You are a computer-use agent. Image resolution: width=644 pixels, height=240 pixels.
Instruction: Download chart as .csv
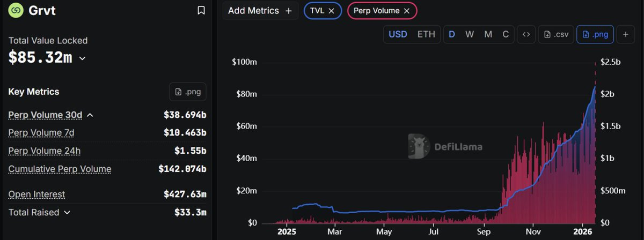point(556,34)
